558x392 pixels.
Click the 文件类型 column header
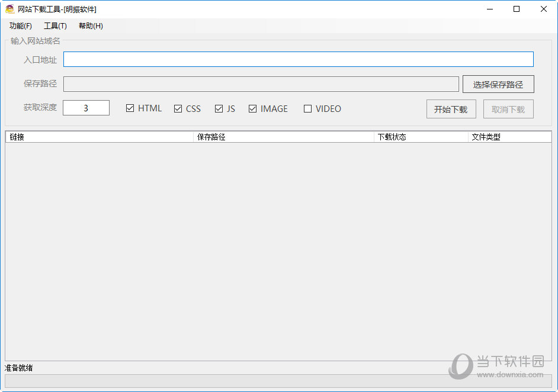coord(509,137)
